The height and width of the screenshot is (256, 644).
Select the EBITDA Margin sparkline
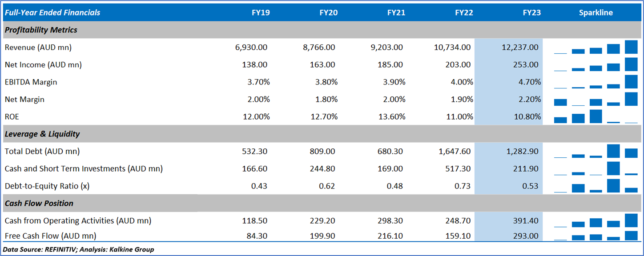click(596, 82)
